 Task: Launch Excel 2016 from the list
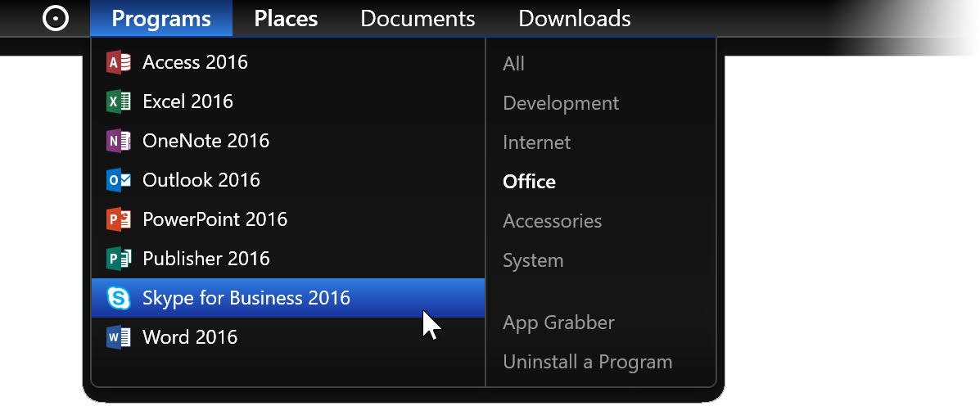coord(288,101)
